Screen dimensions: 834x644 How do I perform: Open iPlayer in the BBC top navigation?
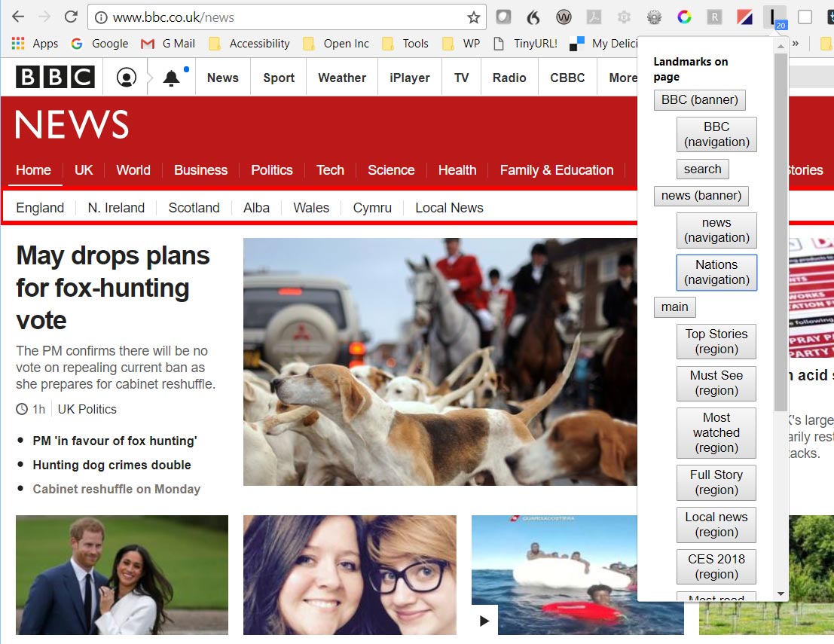coord(410,78)
